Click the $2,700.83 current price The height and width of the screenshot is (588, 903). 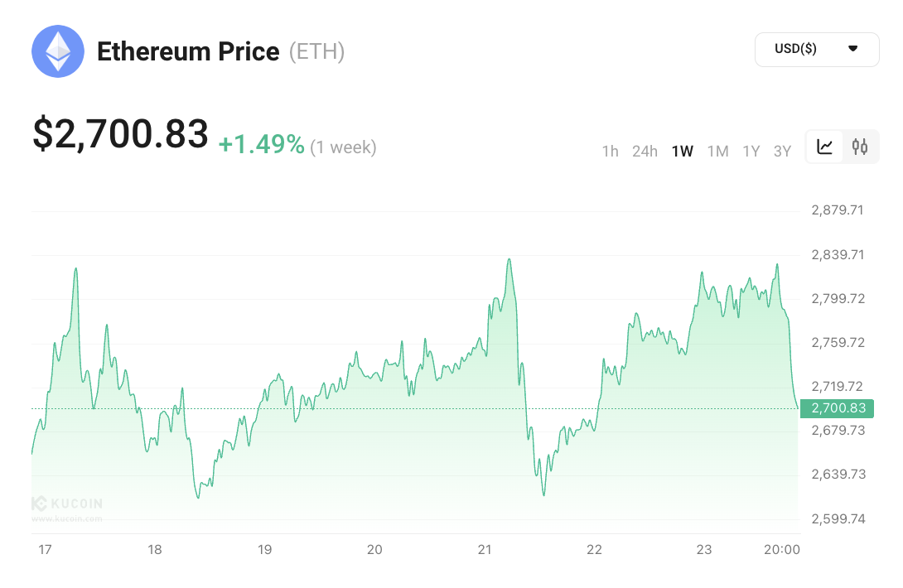[x=120, y=135]
